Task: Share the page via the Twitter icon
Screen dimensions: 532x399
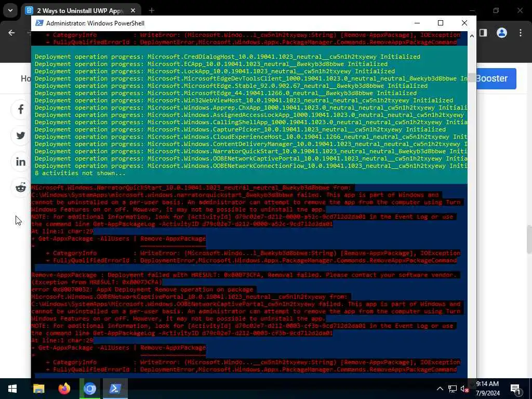Action: (x=21, y=136)
